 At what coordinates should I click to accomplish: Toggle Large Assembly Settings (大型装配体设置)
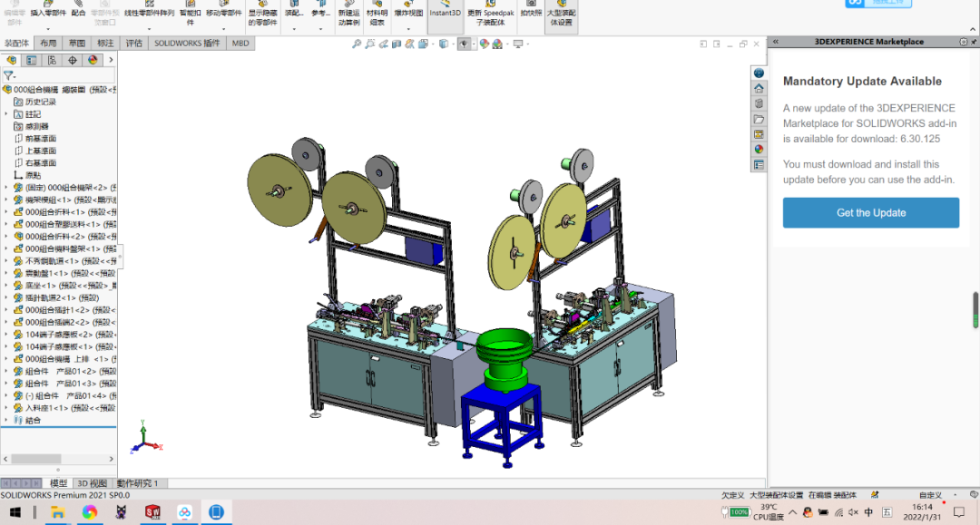tap(560, 16)
